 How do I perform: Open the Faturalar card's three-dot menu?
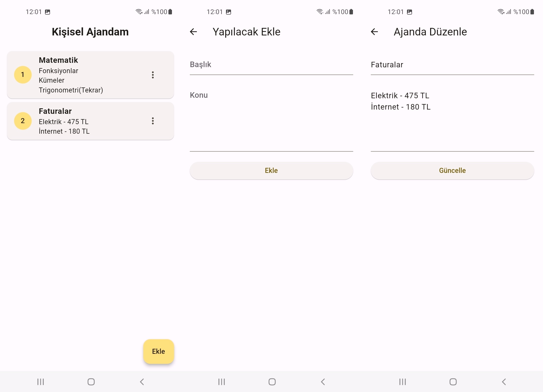153,121
